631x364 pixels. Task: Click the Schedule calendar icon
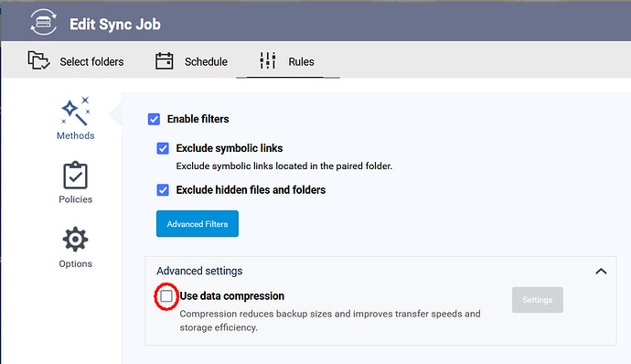165,60
